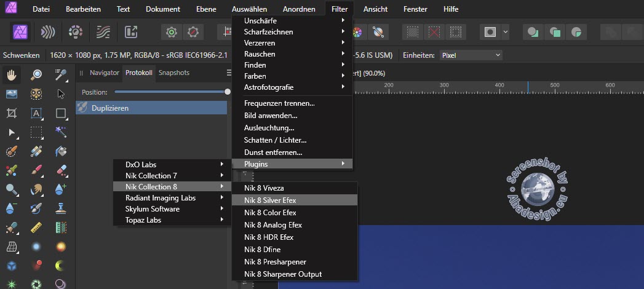Expand the Astrofotografie submenu
The image size is (644, 289).
point(292,87)
